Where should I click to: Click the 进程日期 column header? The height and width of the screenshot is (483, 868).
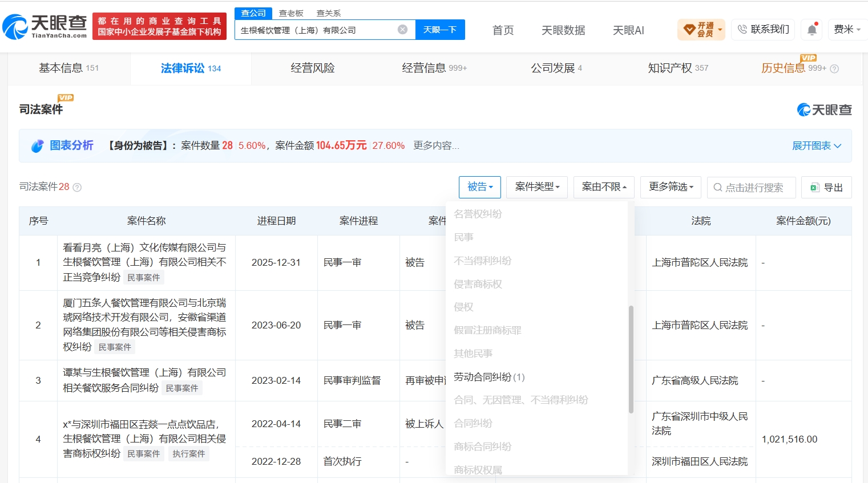[x=276, y=221]
